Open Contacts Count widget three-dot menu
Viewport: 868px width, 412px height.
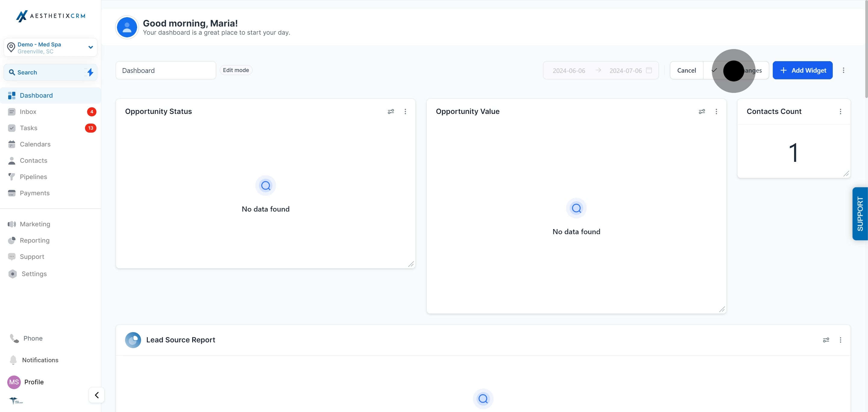click(840, 112)
